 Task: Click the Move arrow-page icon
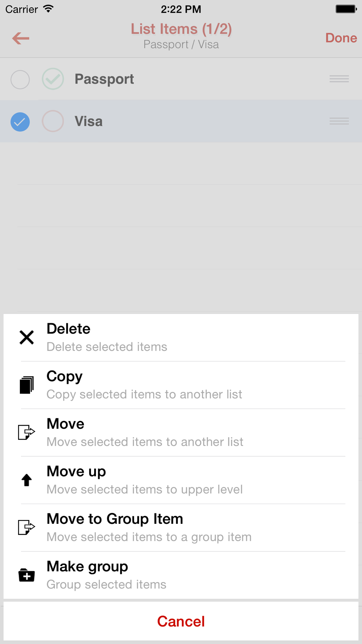(26, 432)
